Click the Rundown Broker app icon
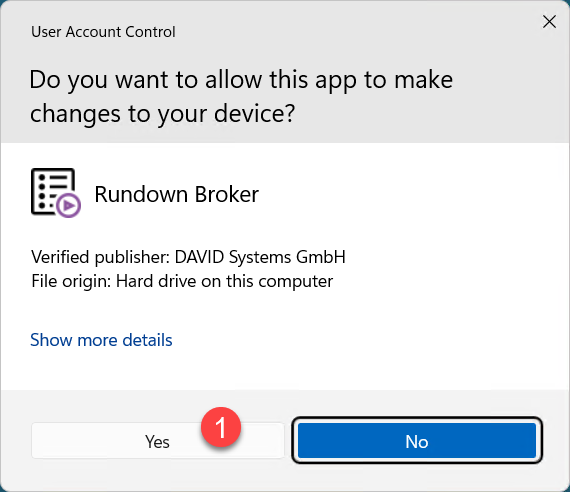The image size is (570, 492). 56,193
